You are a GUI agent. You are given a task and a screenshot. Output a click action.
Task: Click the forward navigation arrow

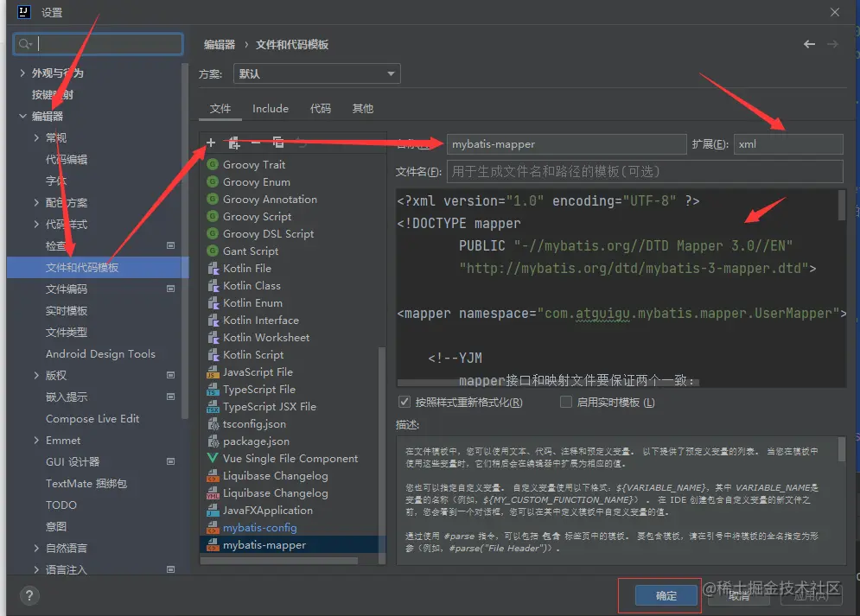coord(832,44)
